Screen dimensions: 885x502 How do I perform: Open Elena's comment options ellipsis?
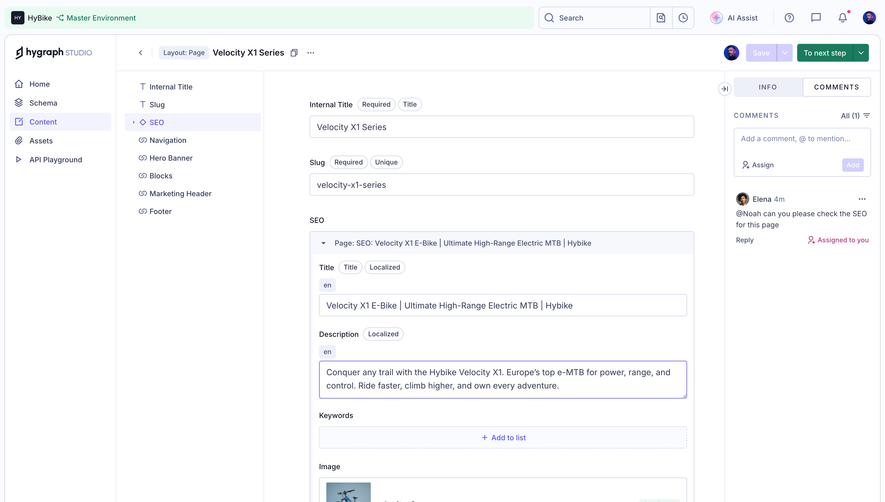[862, 199]
